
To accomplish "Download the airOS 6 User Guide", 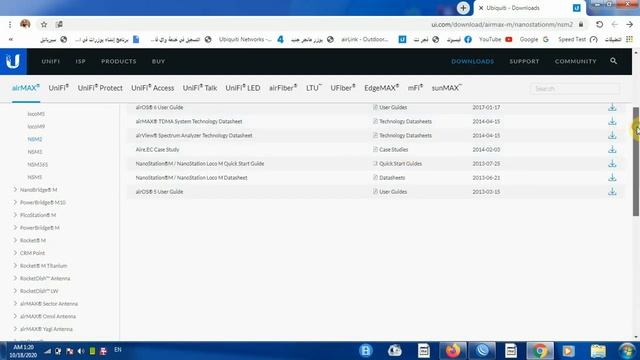I will pos(612,107).
